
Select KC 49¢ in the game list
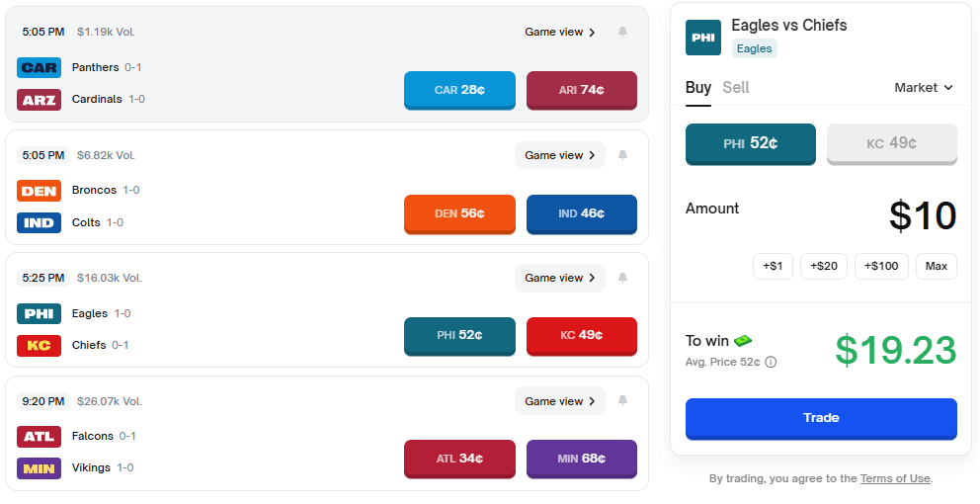tap(582, 336)
